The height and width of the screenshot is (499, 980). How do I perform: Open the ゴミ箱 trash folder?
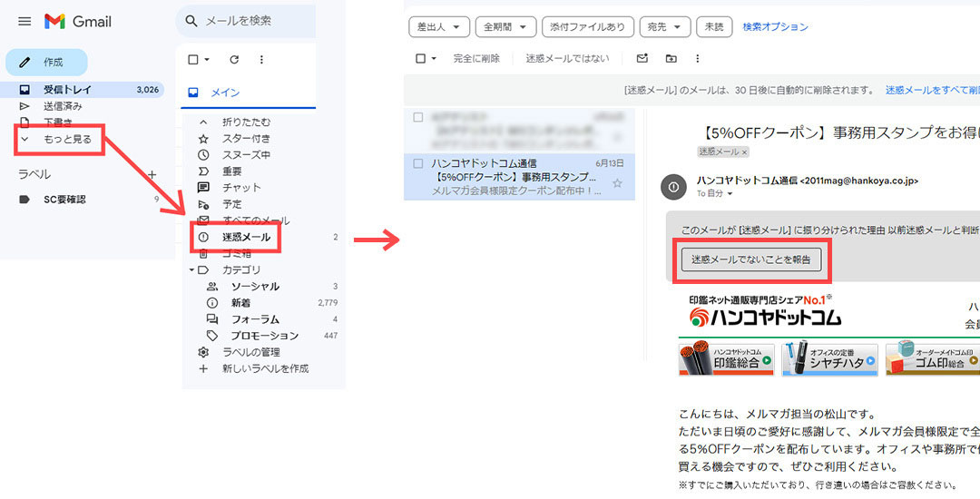pos(236,253)
